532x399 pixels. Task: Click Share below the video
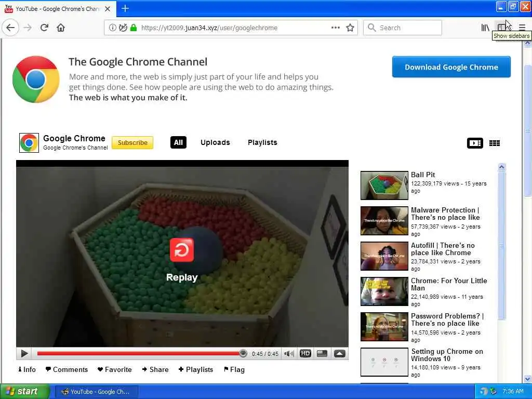pos(155,369)
